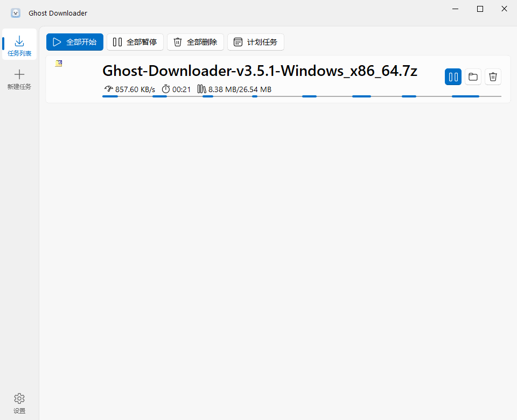Minimize the Ghost Downloader window
This screenshot has height=420, width=517.
coord(456,9)
